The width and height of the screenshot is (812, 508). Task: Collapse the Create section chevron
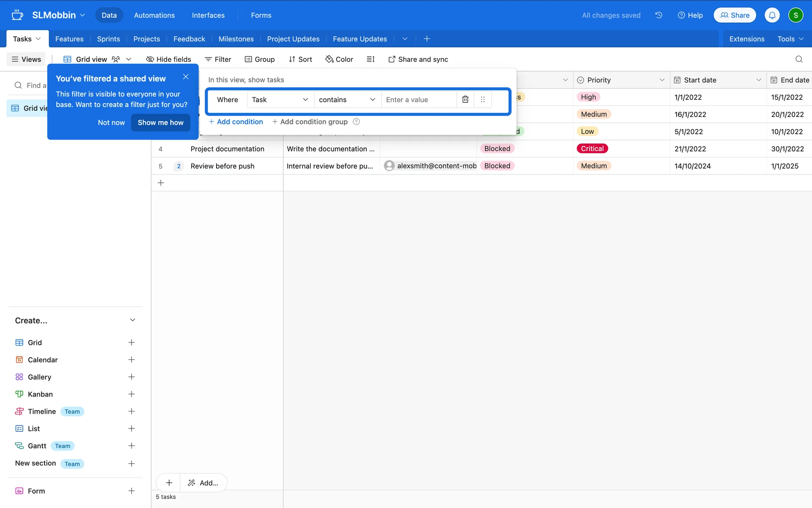[x=132, y=320]
